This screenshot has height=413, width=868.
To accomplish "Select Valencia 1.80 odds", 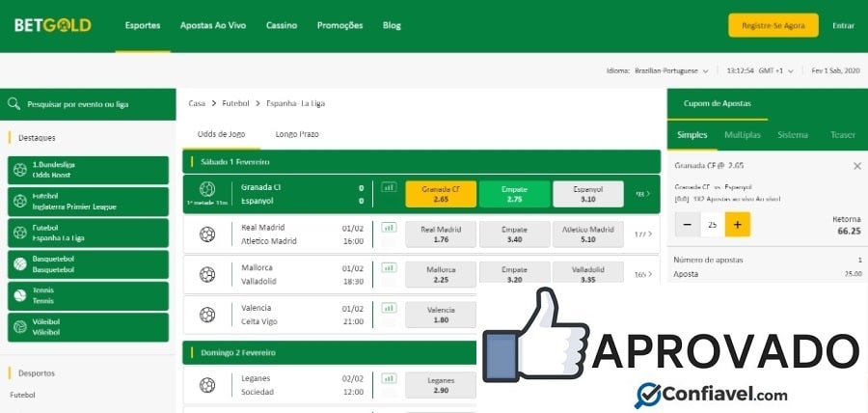I will 441,315.
